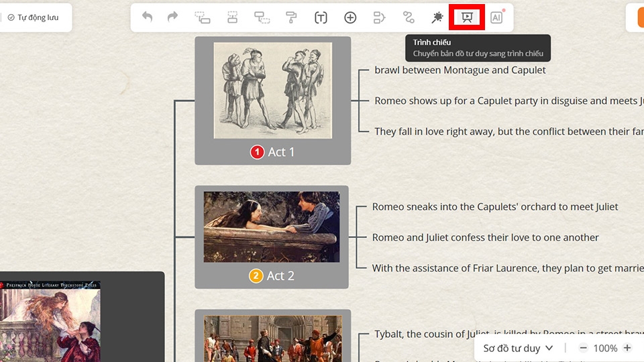644x362 pixels.
Task: Select the Romeo and Juliet book cover image
Action: pos(50,321)
